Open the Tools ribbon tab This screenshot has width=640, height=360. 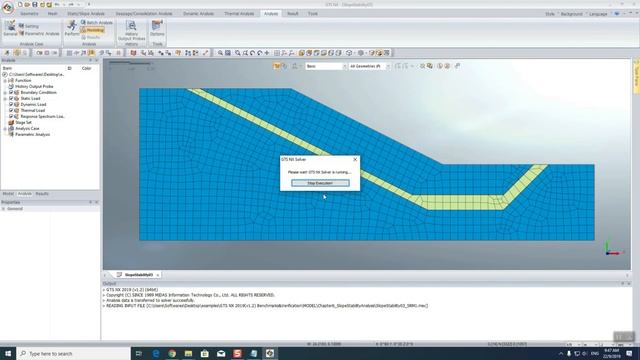(x=313, y=13)
